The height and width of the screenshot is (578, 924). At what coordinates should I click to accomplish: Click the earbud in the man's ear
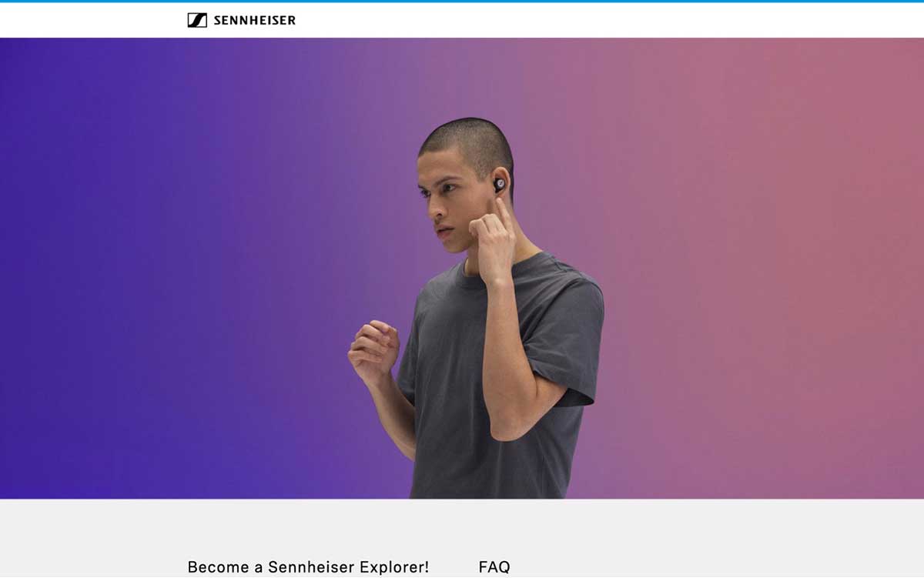(x=499, y=185)
